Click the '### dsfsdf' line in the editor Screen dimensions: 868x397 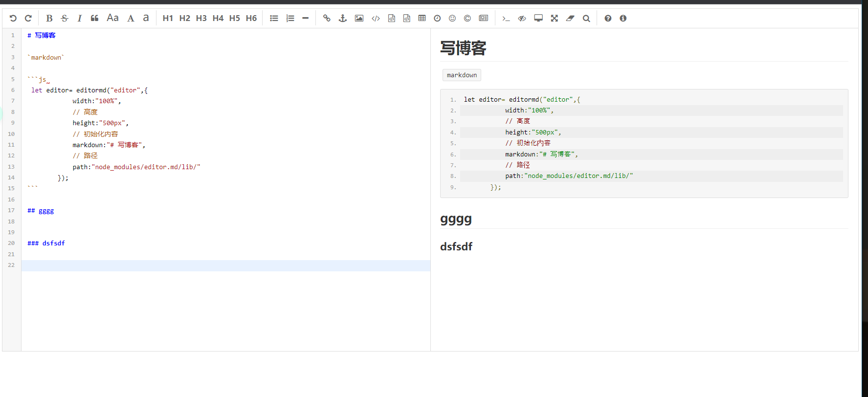coord(46,243)
